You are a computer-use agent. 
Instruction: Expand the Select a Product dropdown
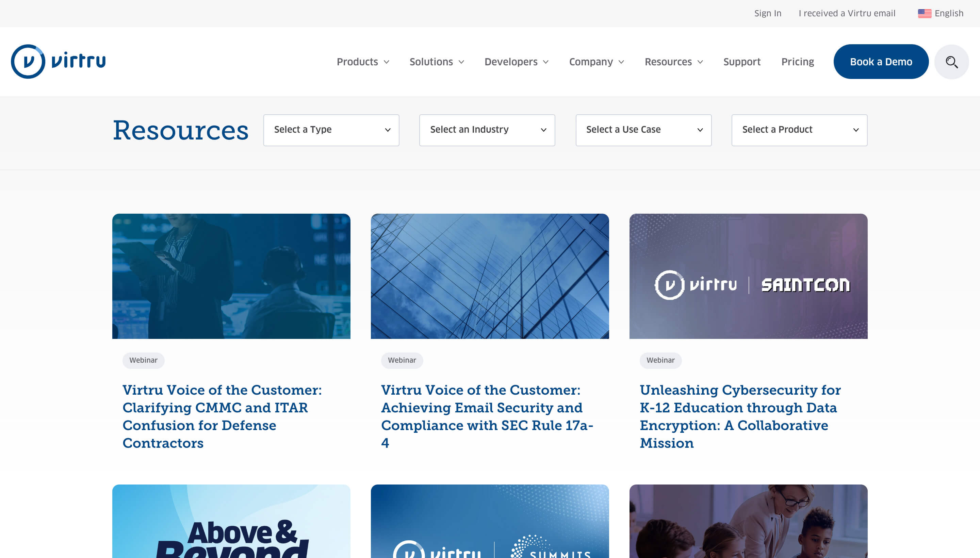(x=799, y=130)
